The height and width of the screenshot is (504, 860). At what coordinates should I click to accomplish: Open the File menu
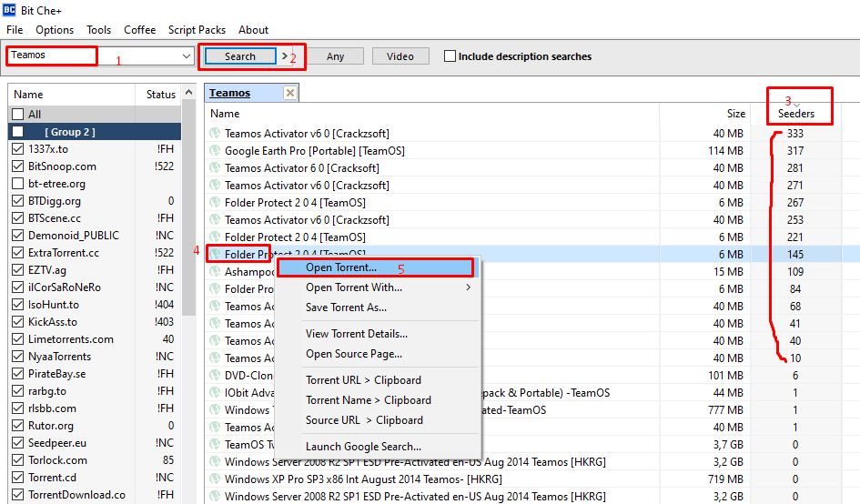pos(15,30)
